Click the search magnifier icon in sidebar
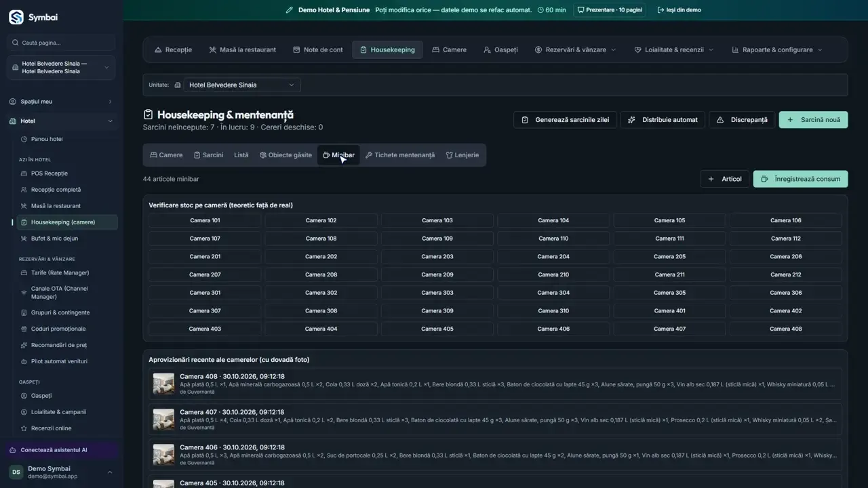 (16, 43)
